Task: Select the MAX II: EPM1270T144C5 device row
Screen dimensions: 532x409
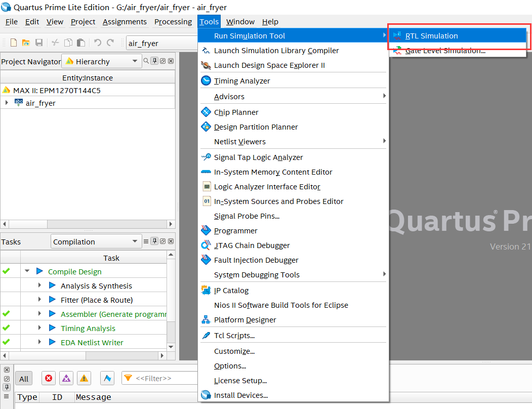Action: [88, 90]
